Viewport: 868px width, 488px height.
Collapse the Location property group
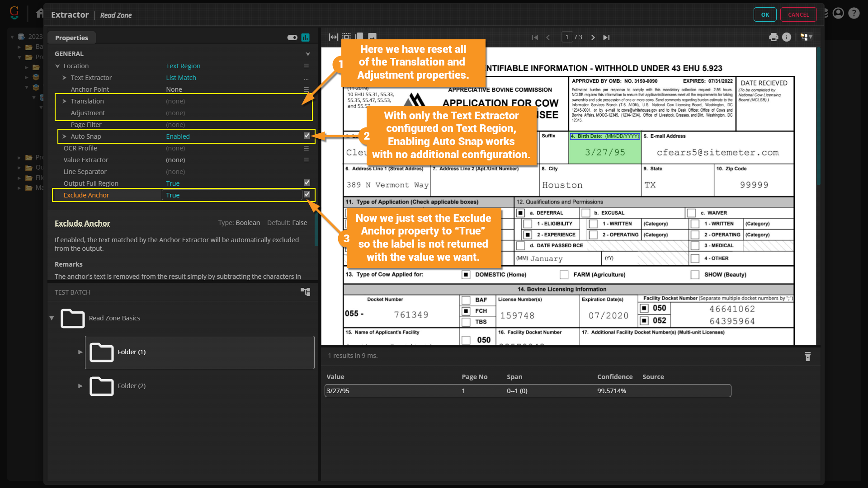[57, 66]
